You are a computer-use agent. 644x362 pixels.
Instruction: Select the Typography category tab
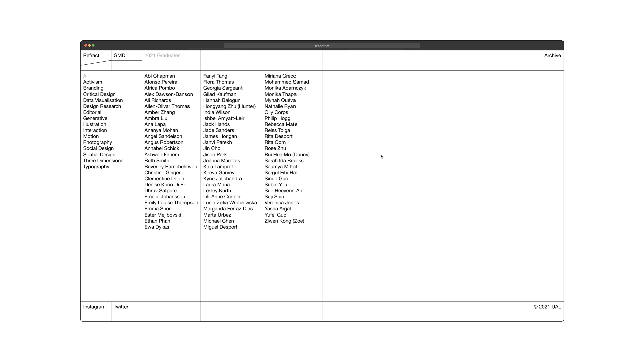(x=96, y=167)
